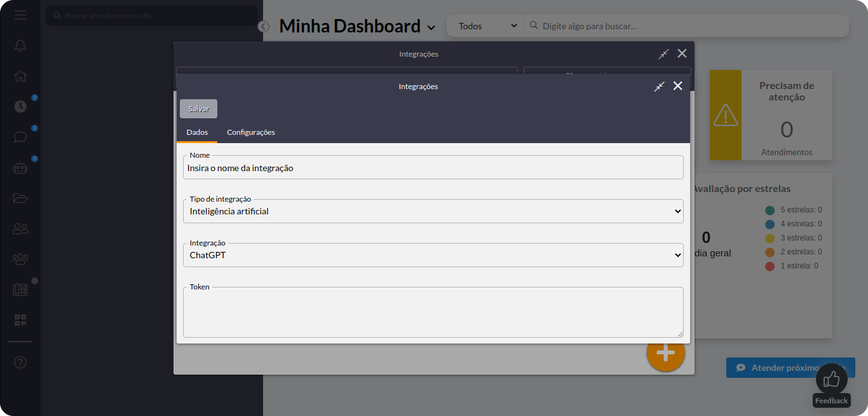
Task: Click the magnifier icon in dashboard search
Action: 532,26
